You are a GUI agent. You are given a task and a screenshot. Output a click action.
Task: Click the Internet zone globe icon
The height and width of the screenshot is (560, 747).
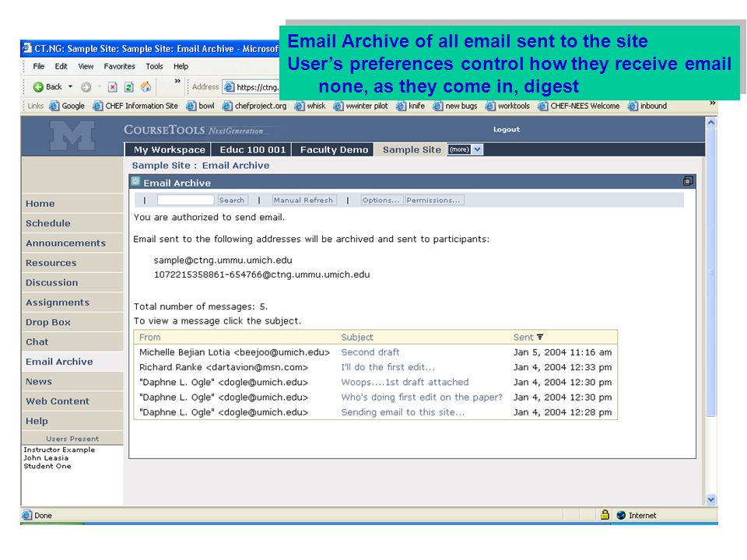(621, 515)
